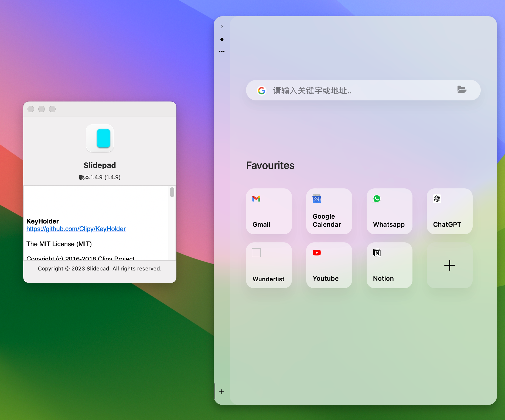Screen dimensions: 505x420
Task: Open the bookmarks folder icon beside search field
Action: tap(462, 90)
